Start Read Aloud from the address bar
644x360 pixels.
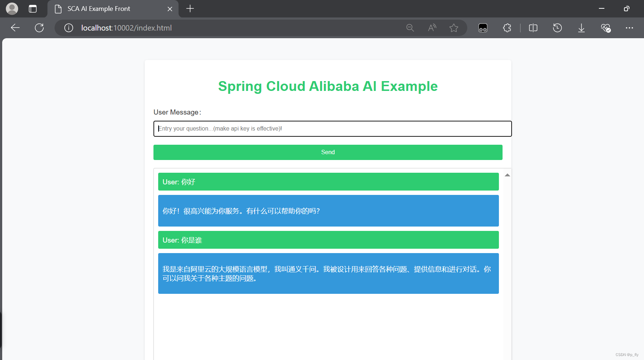coord(432,28)
